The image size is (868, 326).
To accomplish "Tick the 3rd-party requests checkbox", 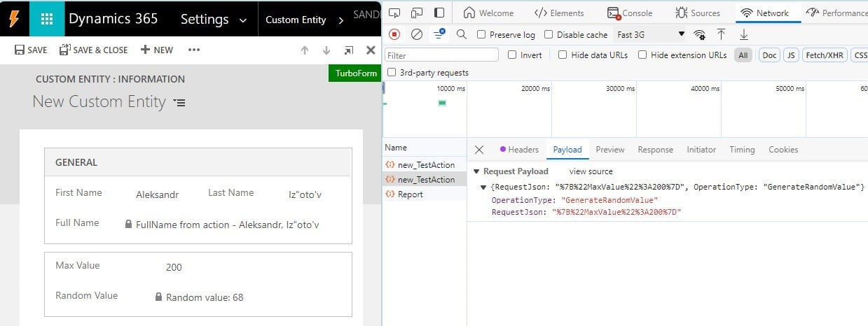I will [392, 72].
